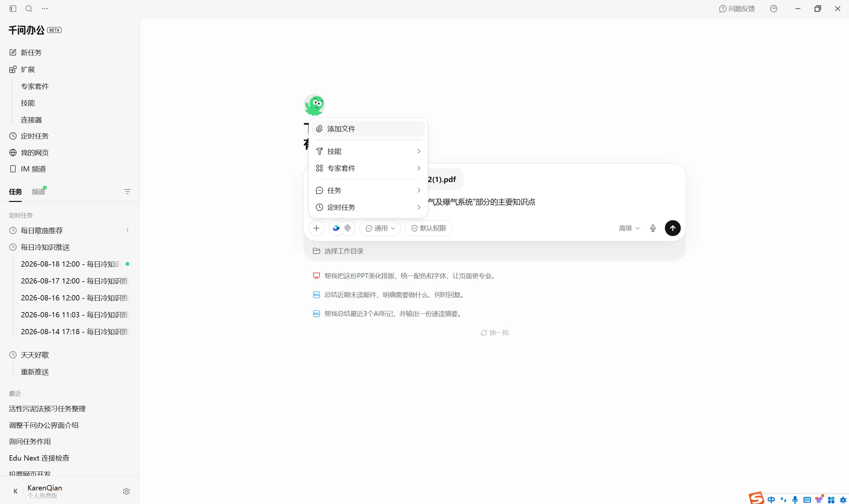Go to 定时任务 sidebar page
Image resolution: width=849 pixels, height=504 pixels.
click(29, 136)
